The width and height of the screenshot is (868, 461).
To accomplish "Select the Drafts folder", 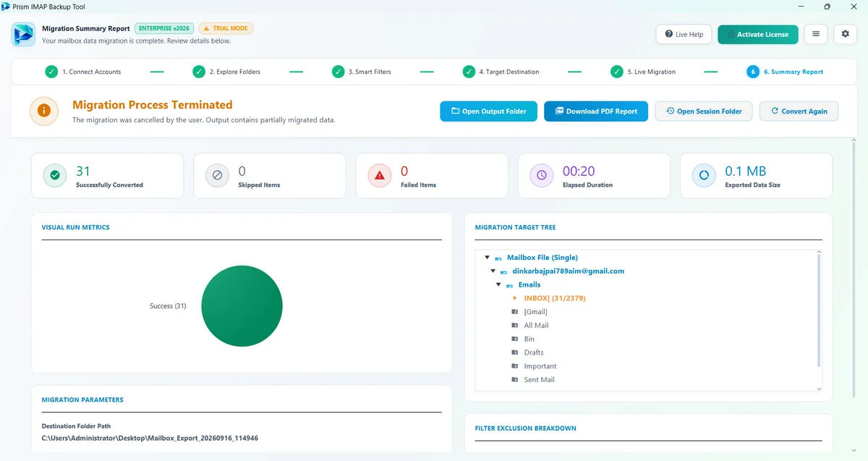I will point(534,352).
